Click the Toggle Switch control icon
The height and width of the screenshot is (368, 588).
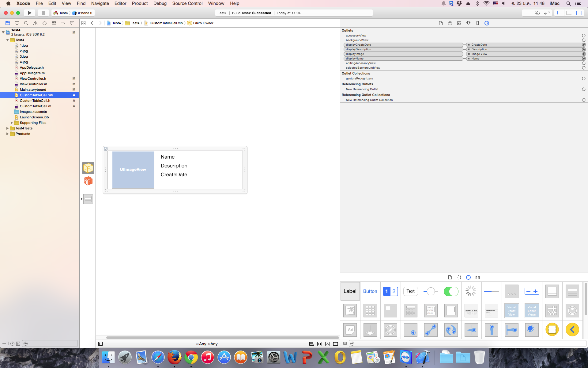coord(450,291)
